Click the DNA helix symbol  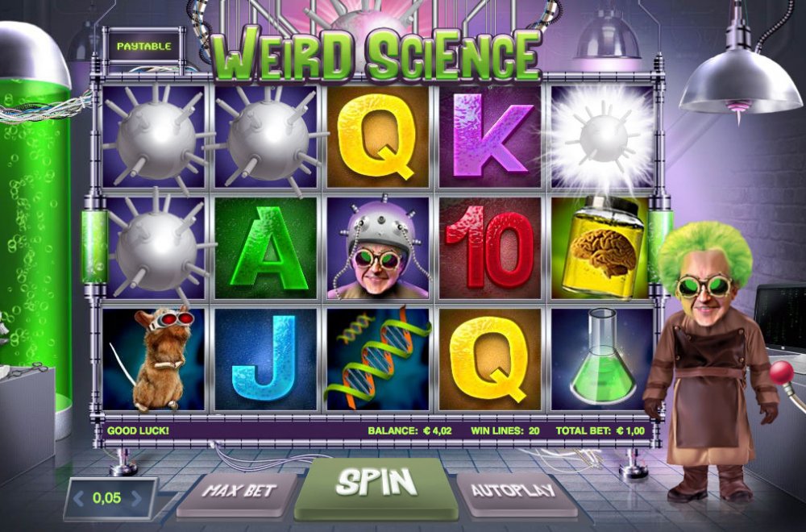378,358
